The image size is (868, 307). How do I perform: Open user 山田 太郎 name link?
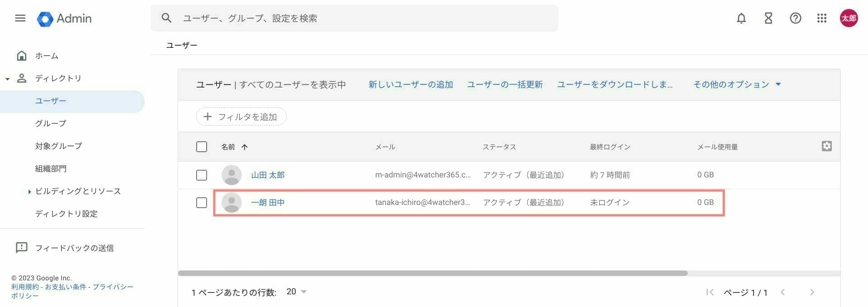268,175
